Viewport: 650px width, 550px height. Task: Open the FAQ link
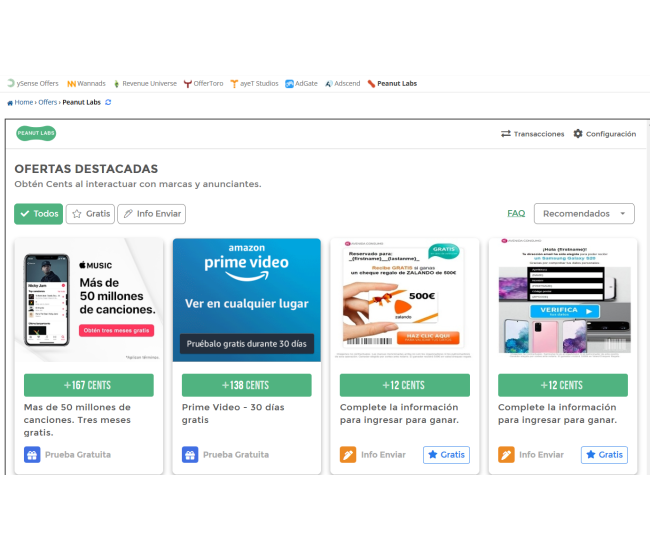click(516, 213)
